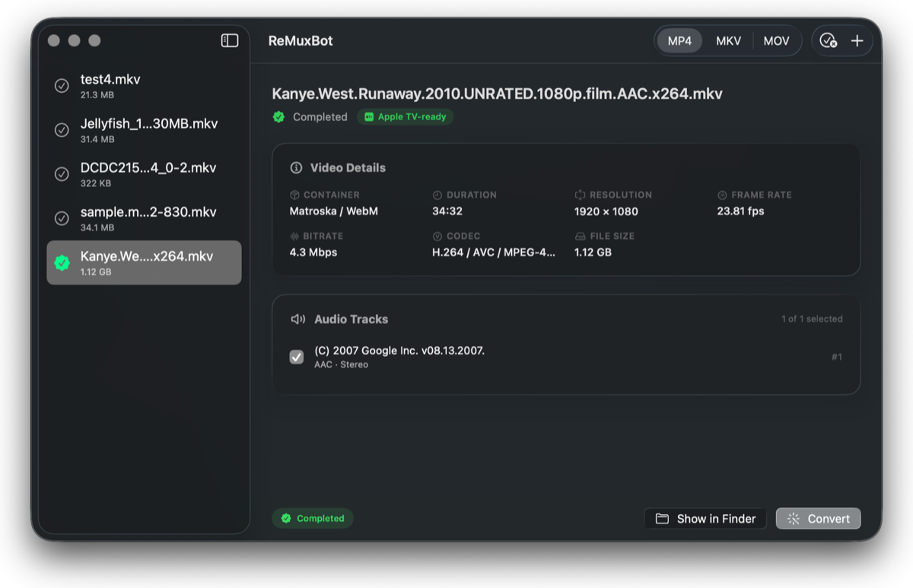Image resolution: width=913 pixels, height=588 pixels.
Task: Click the 1920 × 1080 resolution value
Action: 606,211
